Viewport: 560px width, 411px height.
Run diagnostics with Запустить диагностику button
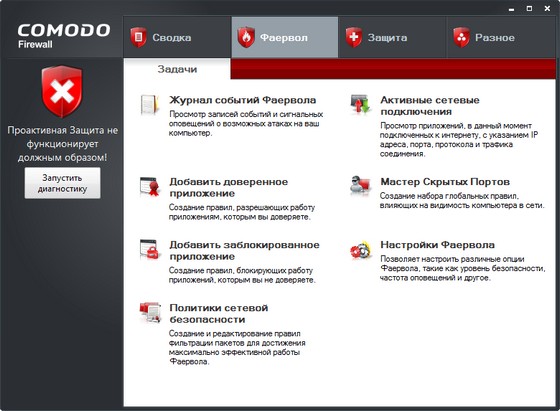(62, 183)
